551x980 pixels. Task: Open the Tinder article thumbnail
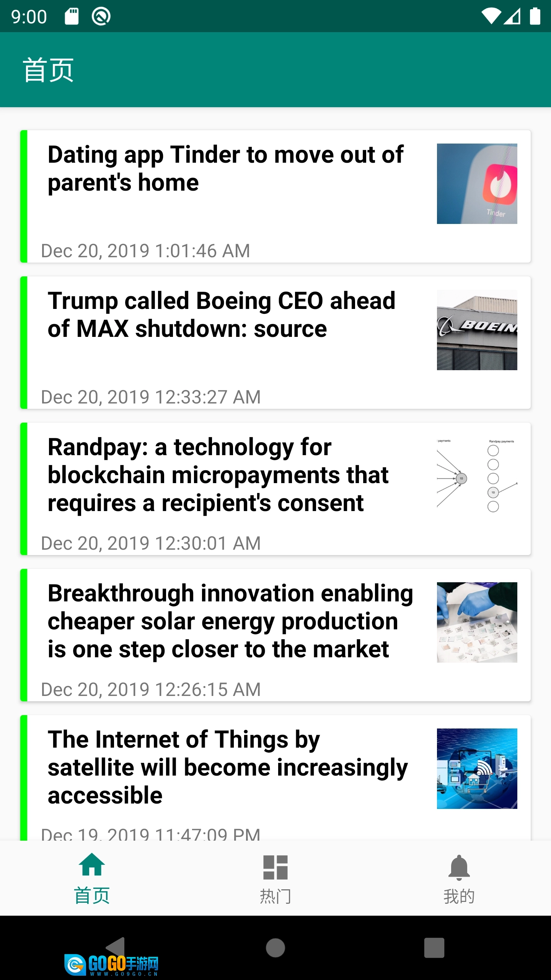(477, 184)
